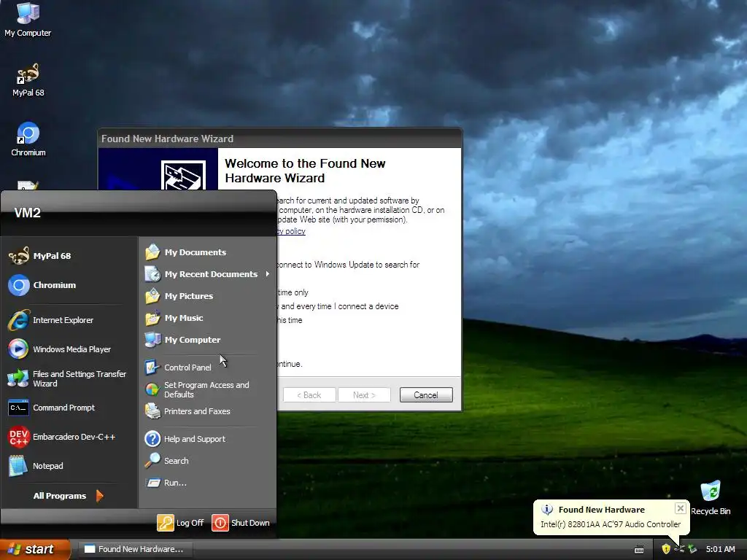This screenshot has height=560, width=747.
Task: Click Cancel in Hardware Wizard
Action: coord(426,394)
